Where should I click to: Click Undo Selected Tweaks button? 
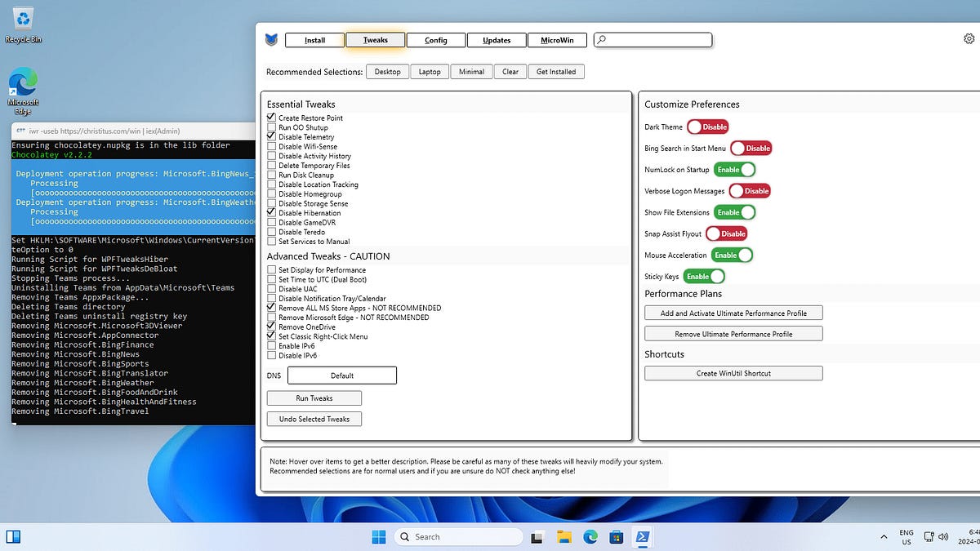tap(314, 419)
